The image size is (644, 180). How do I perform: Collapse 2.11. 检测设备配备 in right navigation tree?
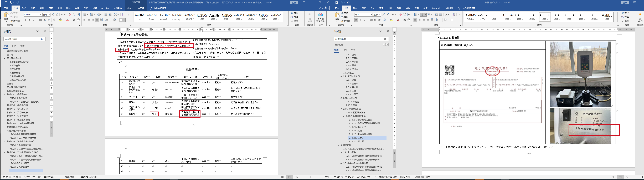click(341, 109)
